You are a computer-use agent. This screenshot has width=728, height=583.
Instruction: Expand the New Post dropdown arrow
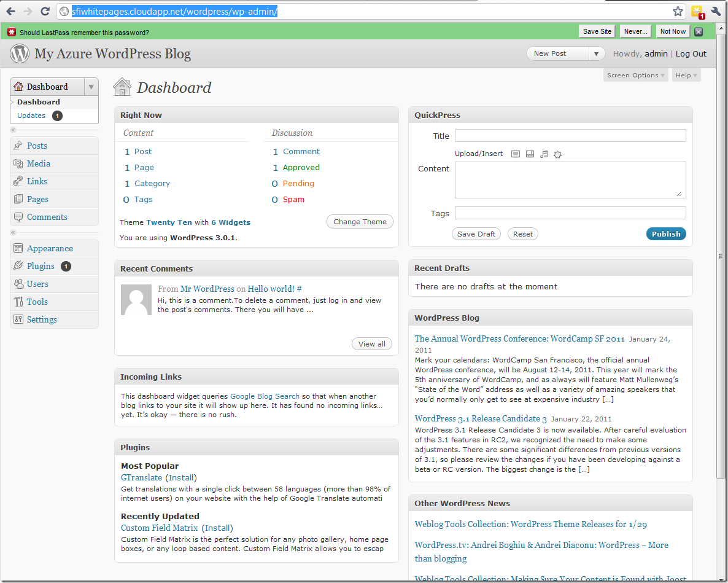(596, 54)
